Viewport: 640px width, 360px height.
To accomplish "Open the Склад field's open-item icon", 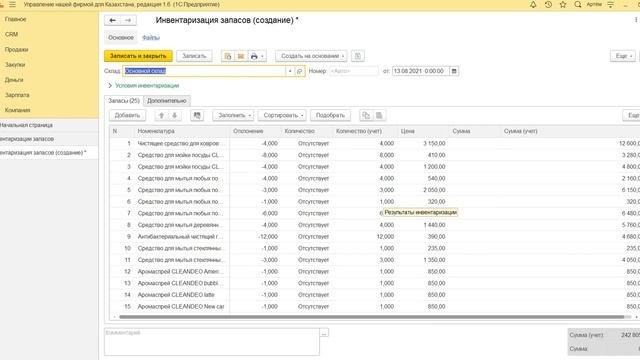I will tap(300, 71).
